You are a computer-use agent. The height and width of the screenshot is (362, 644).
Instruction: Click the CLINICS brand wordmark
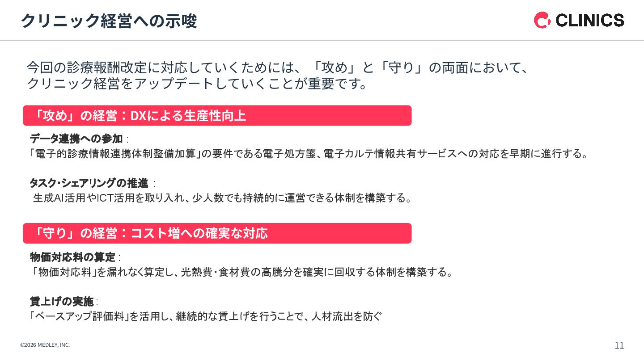pyautogui.click(x=590, y=20)
